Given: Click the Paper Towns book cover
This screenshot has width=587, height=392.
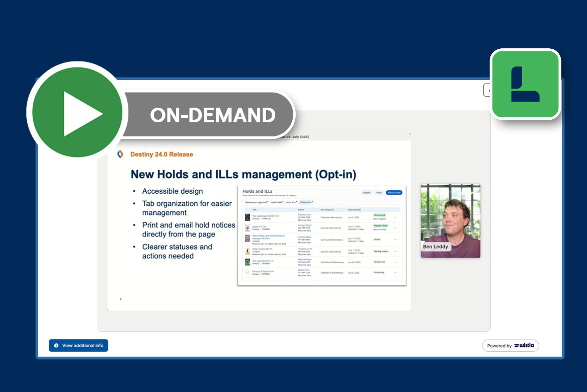Looking at the screenshot, I should 247,252.
